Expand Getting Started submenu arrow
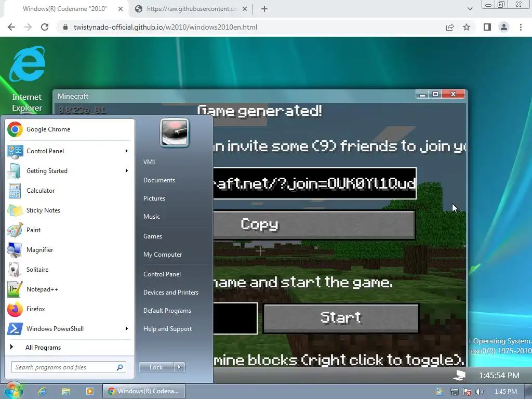 click(127, 170)
